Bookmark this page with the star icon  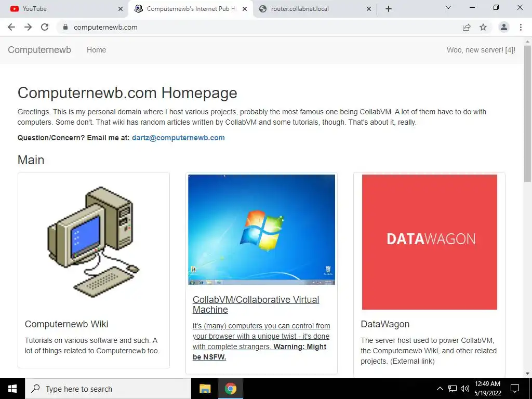click(x=483, y=27)
